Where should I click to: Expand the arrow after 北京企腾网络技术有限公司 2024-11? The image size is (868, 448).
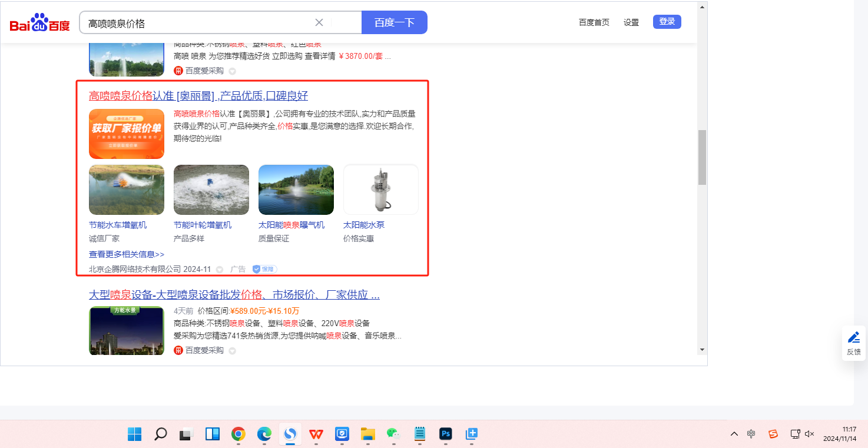pyautogui.click(x=220, y=270)
